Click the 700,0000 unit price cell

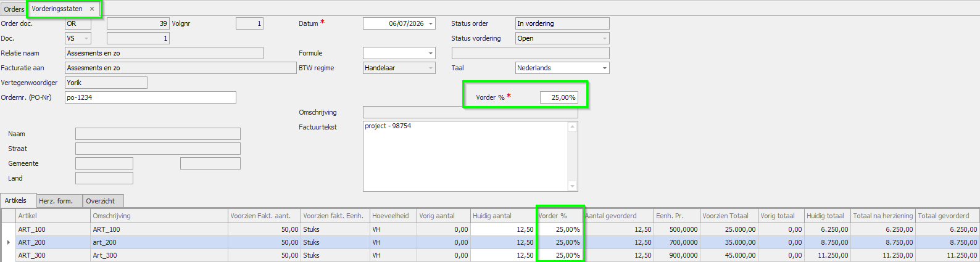pos(677,242)
